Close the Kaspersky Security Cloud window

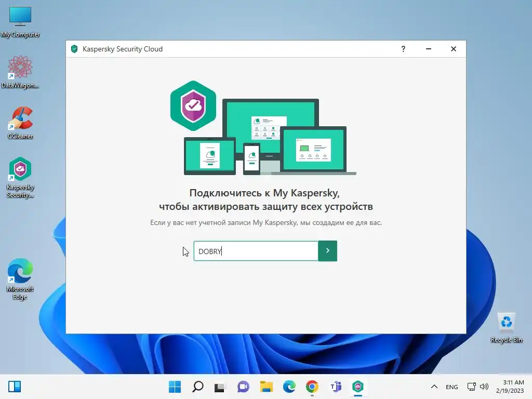(x=453, y=49)
